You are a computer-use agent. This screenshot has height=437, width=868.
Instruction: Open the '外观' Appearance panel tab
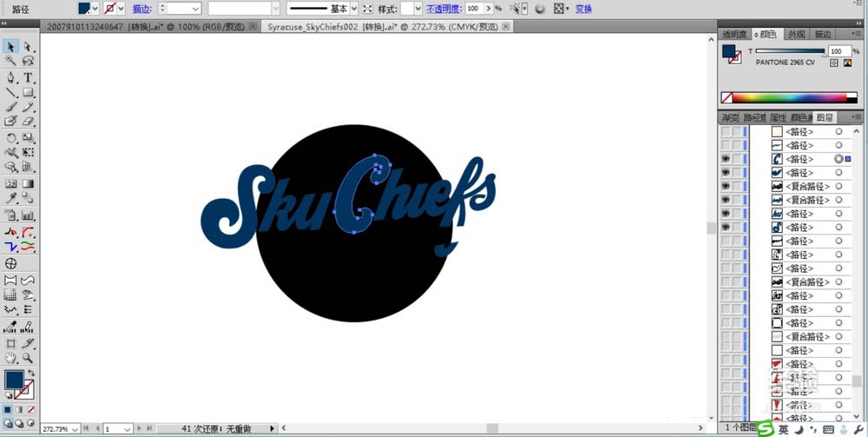[797, 35]
